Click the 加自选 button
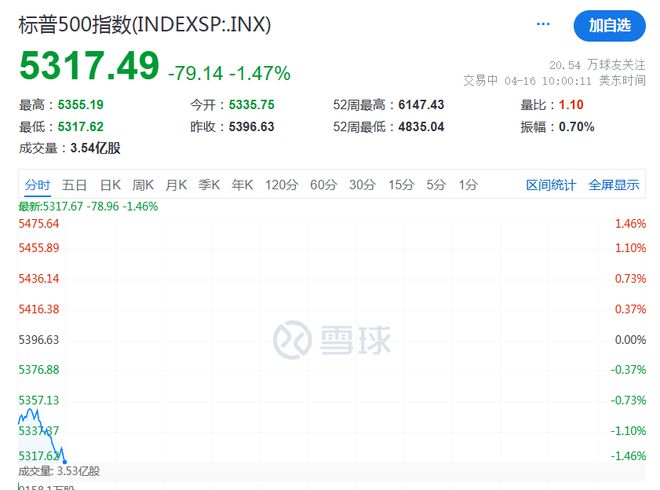The width and height of the screenshot is (660, 490). pyautogui.click(x=609, y=26)
